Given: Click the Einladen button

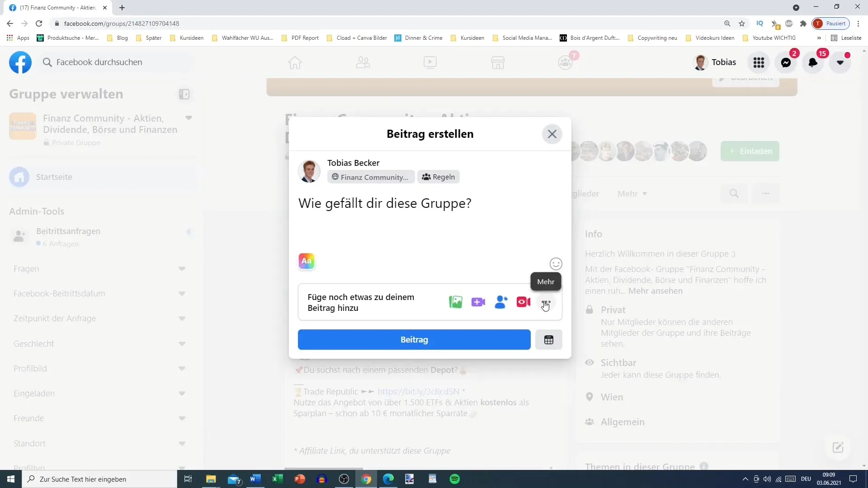Looking at the screenshot, I should [x=750, y=151].
